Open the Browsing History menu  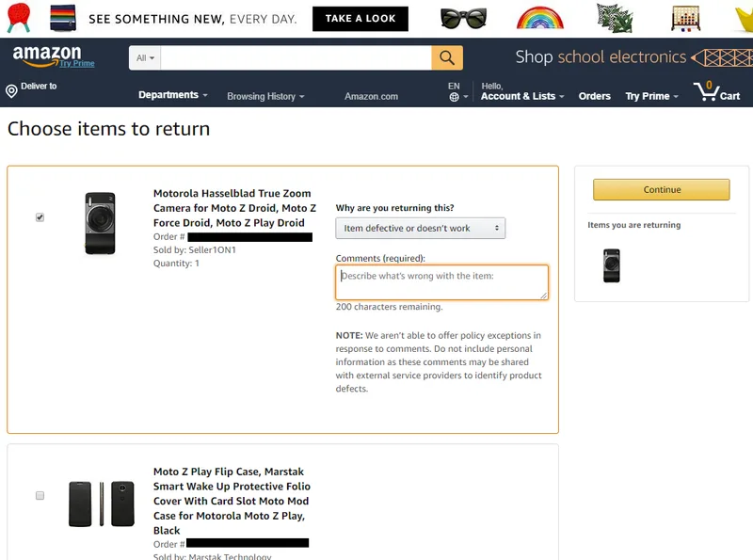click(265, 96)
